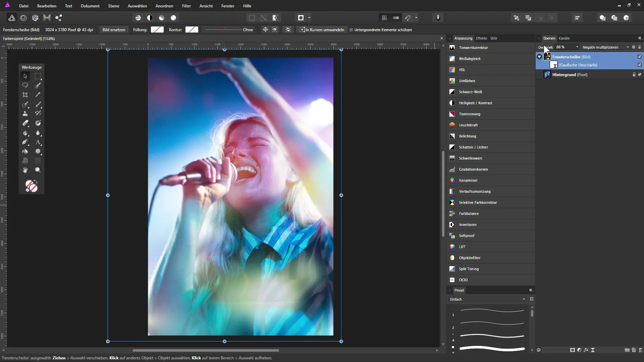Choose the selection brush tool
The image size is (644, 362).
(38, 85)
